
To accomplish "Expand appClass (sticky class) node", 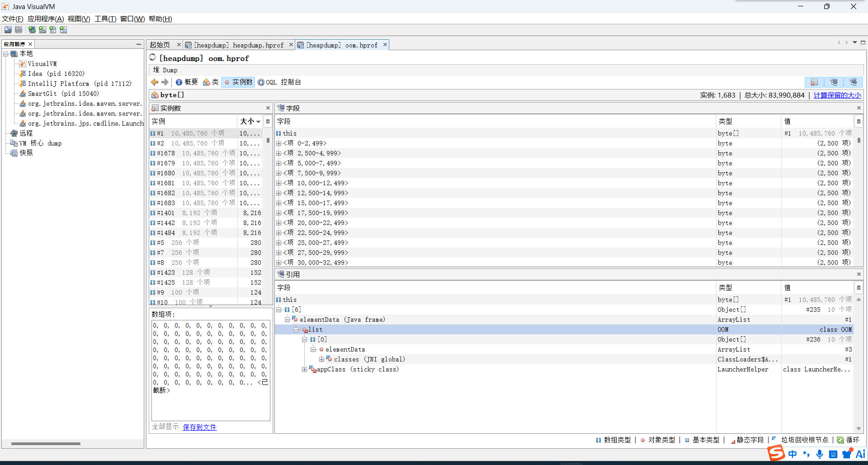I will pos(304,369).
